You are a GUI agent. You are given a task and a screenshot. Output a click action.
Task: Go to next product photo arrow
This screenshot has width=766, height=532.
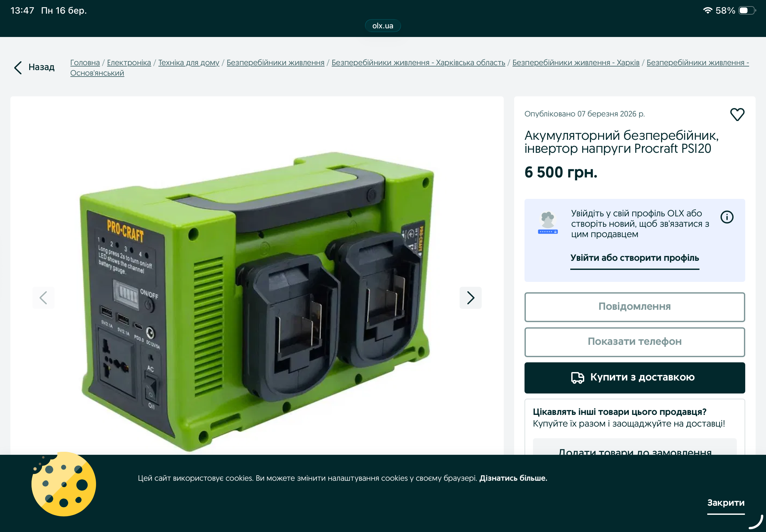[x=470, y=298]
